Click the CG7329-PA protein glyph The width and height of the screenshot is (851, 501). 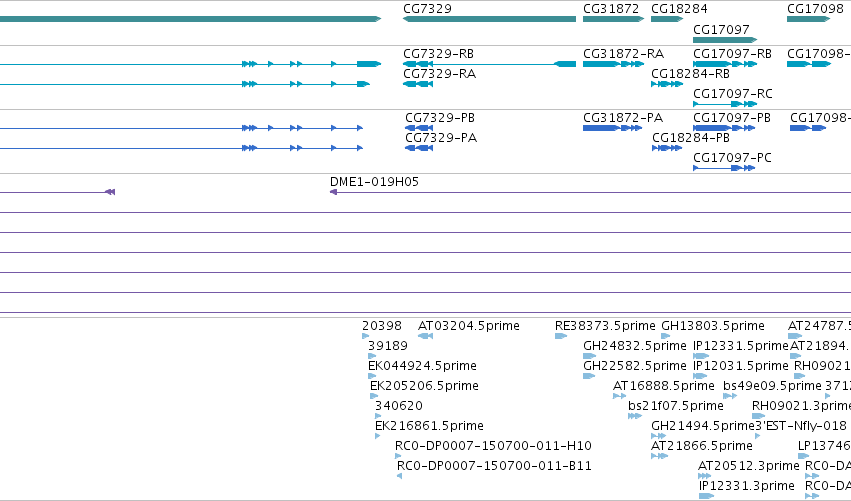(x=419, y=148)
